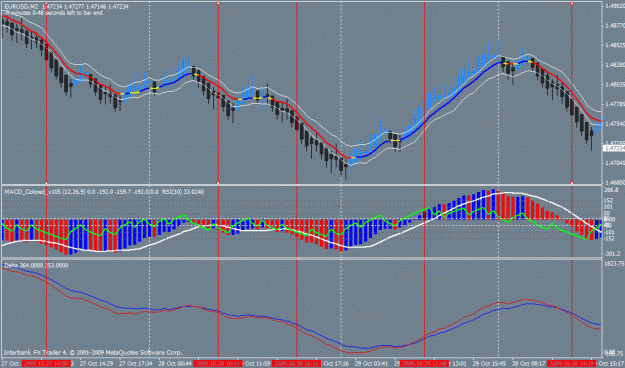Viewport: 625px width, 368px height.
Task: Click the Interbank FX Trader 4 copyright text
Action: click(93, 352)
